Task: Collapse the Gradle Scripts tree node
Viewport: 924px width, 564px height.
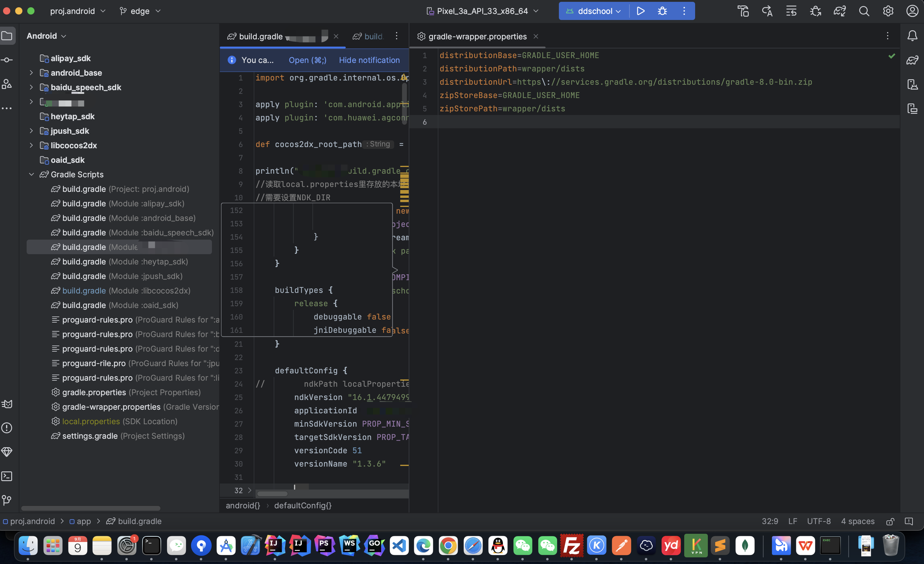Action: coord(31,175)
